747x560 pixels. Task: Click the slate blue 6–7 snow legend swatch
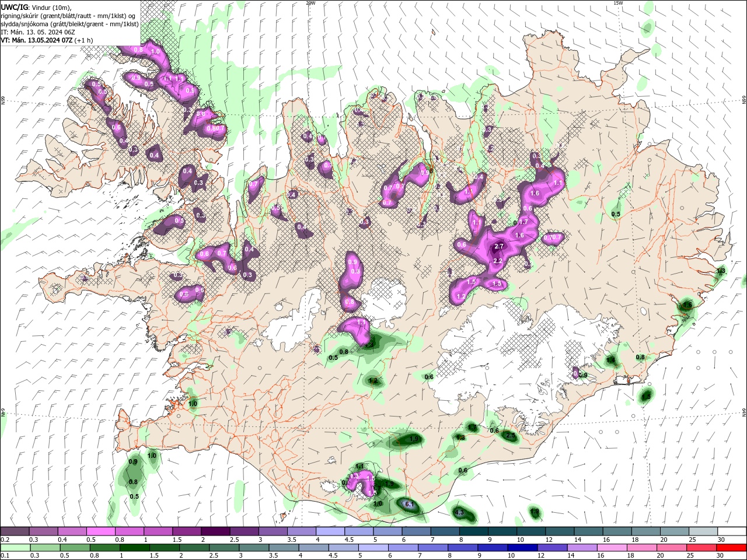click(x=417, y=531)
